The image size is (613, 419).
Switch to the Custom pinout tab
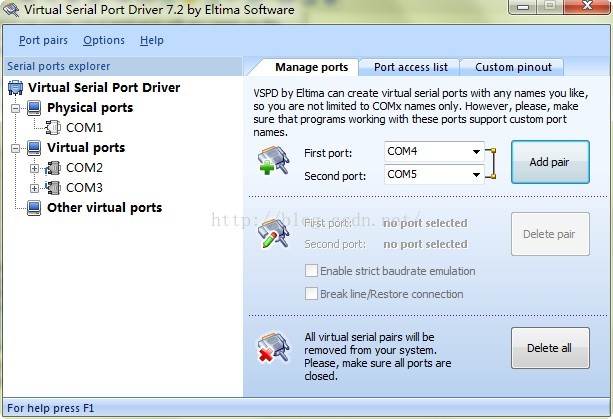(x=513, y=67)
